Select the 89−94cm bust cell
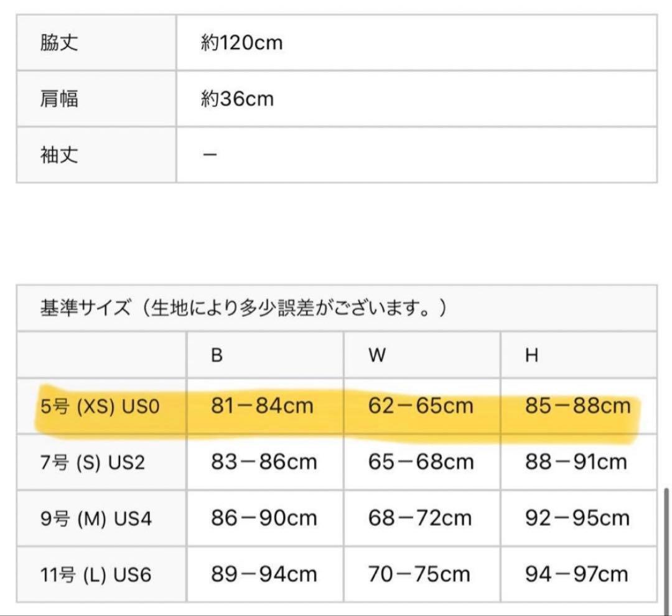Image resolution: width=672 pixels, height=616 pixels. coord(264,574)
